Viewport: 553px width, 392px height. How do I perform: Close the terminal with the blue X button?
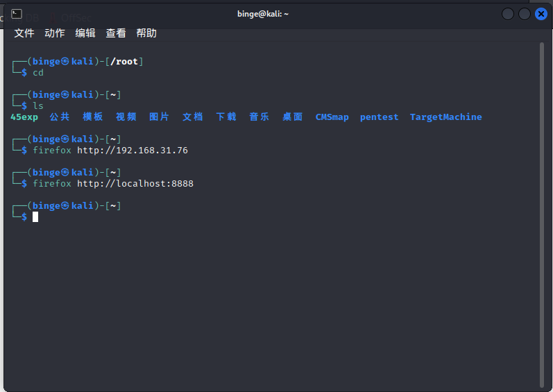541,14
